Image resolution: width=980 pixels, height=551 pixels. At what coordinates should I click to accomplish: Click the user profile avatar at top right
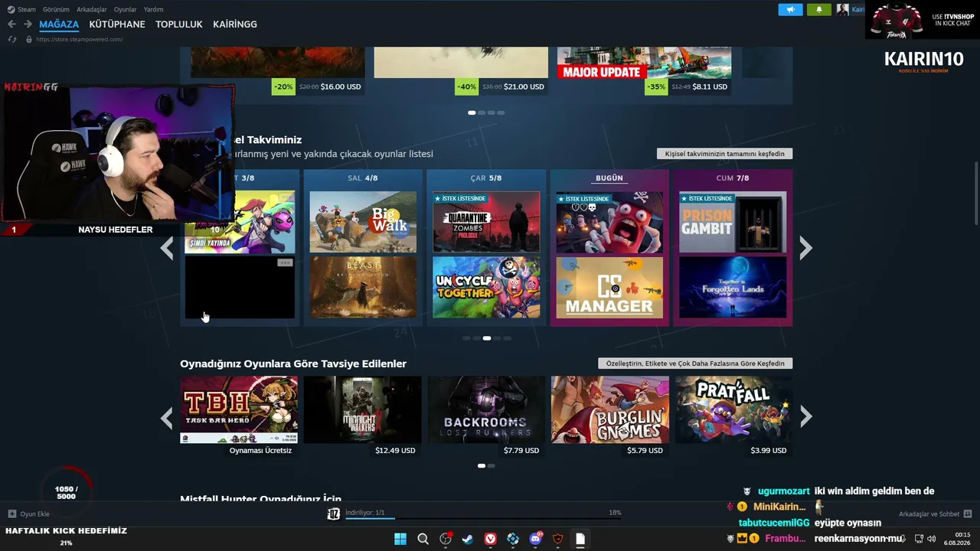(842, 9)
